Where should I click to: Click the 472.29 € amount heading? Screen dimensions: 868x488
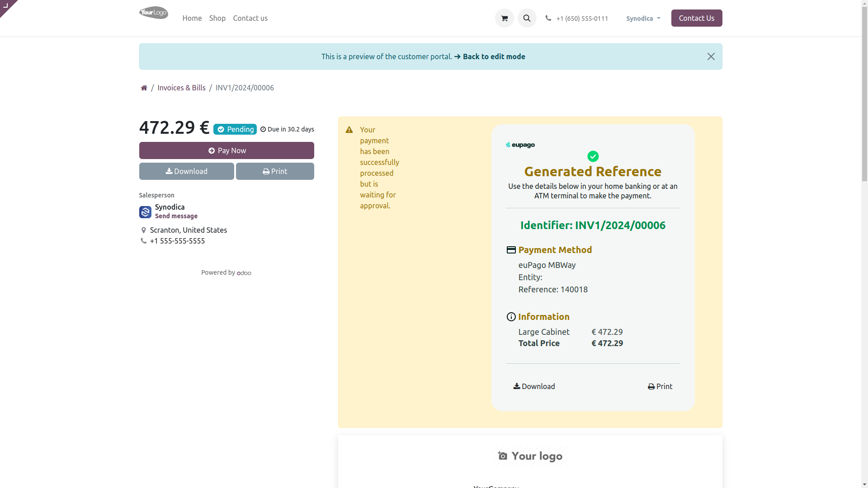[x=174, y=127]
